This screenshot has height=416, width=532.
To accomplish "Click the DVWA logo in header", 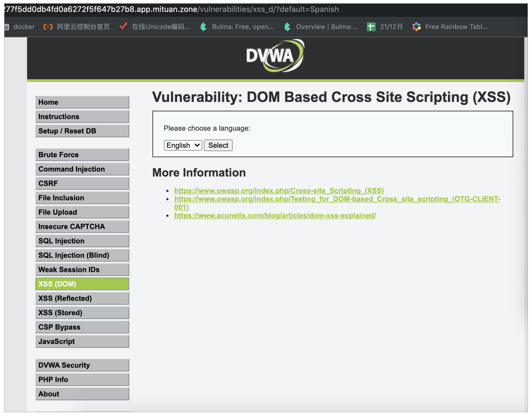I will [x=275, y=56].
